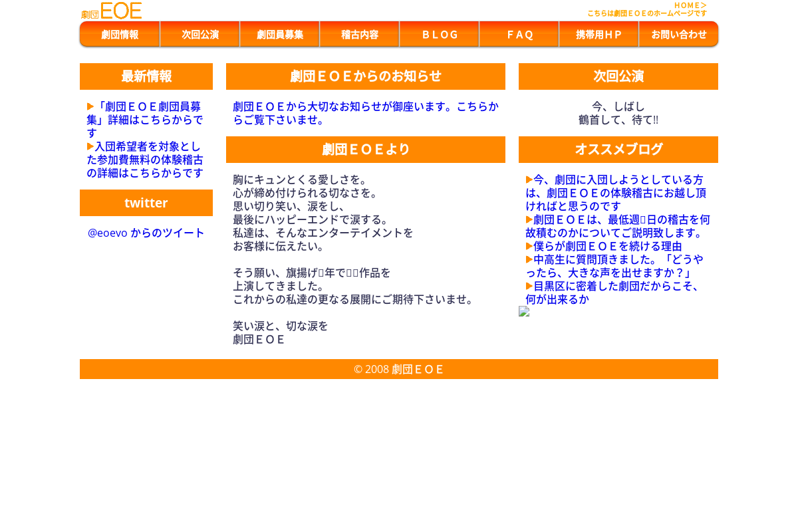Open the 劇団EOE劇団員募集 details link

pyautogui.click(x=145, y=120)
